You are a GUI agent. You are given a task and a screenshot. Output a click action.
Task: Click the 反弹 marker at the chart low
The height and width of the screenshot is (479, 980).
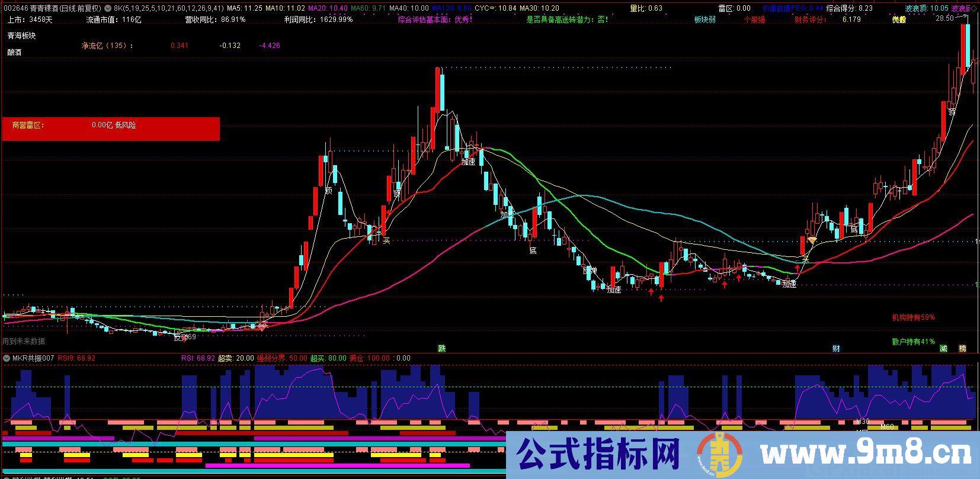(180, 337)
